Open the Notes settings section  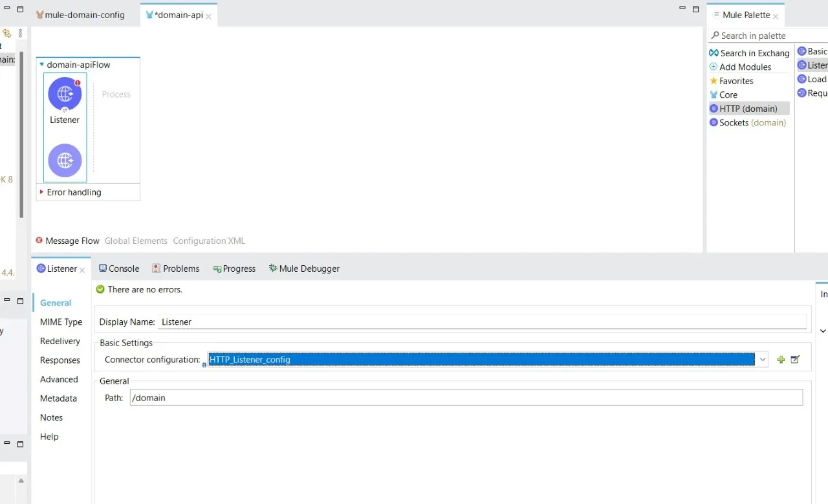click(x=51, y=417)
